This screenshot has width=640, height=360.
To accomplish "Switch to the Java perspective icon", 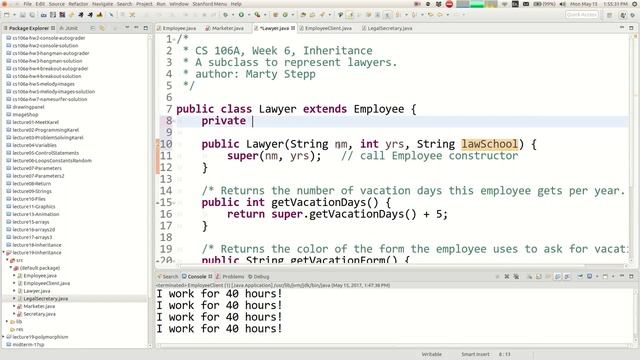I will click(623, 15).
